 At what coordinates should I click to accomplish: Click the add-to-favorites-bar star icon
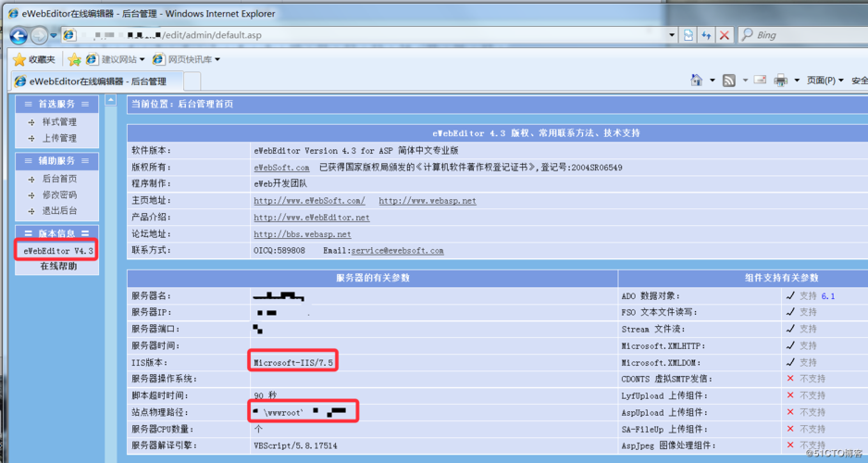coord(74,59)
